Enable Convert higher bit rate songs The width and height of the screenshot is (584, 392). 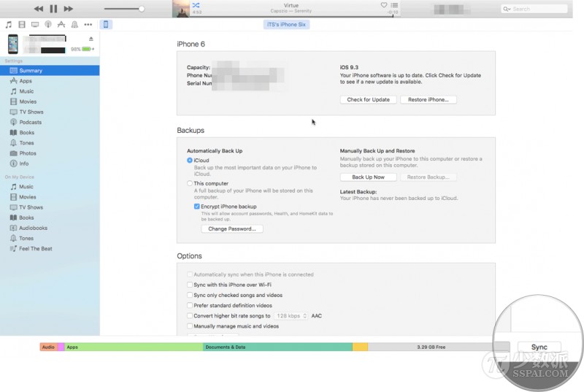[x=190, y=315]
